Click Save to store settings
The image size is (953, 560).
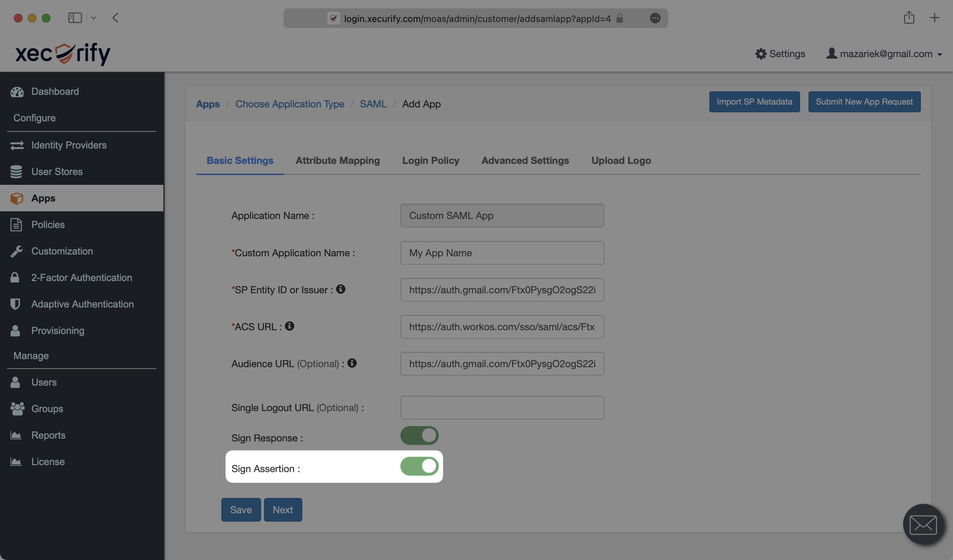240,509
